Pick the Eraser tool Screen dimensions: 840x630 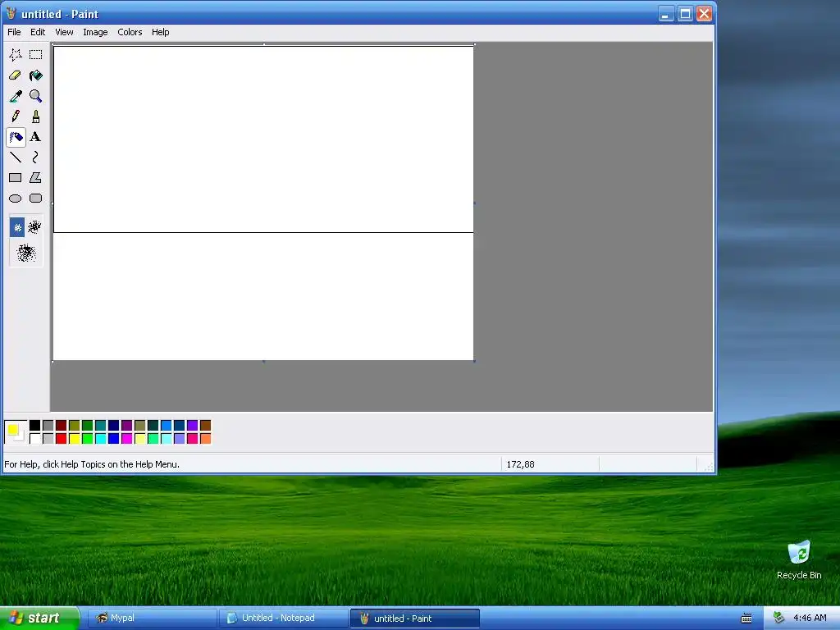pos(16,75)
